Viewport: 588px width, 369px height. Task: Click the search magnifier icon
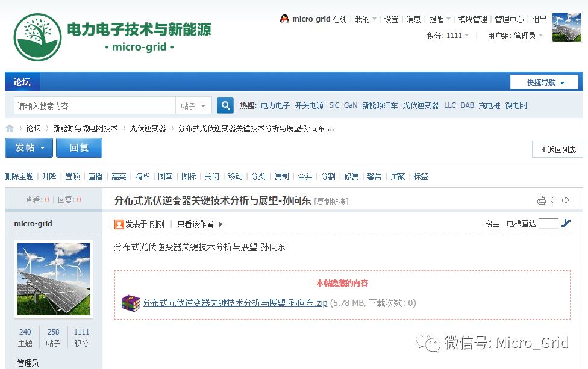[x=225, y=104]
